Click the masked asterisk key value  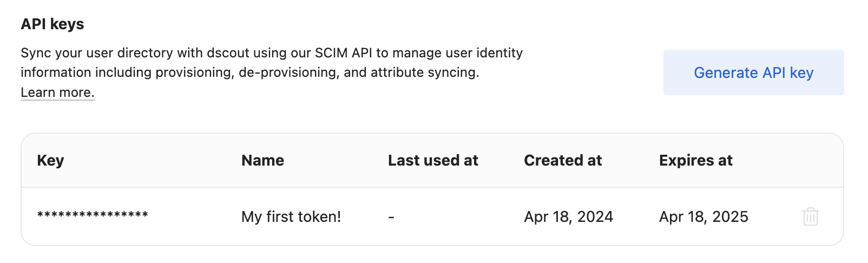pyautogui.click(x=93, y=216)
